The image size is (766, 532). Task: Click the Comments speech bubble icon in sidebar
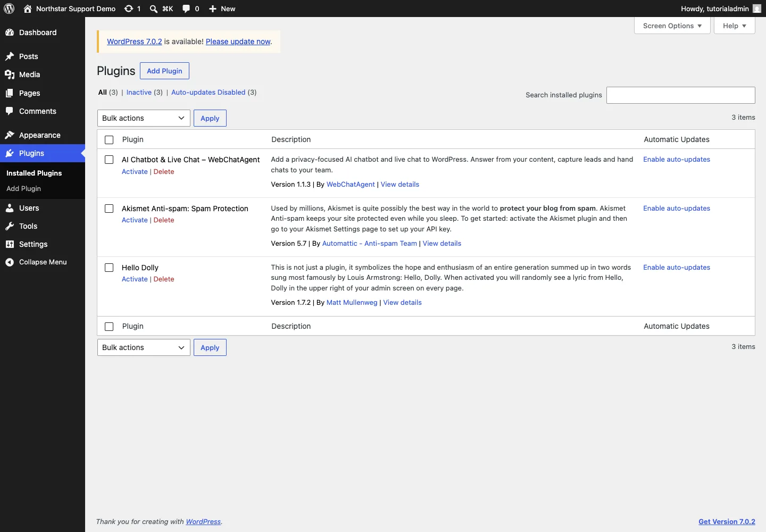click(x=10, y=111)
